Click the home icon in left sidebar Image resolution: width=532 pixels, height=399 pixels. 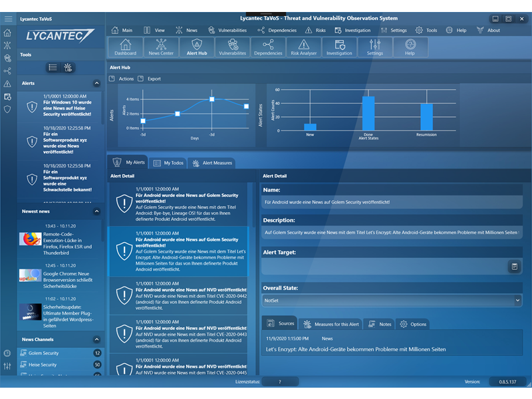pos(7,33)
